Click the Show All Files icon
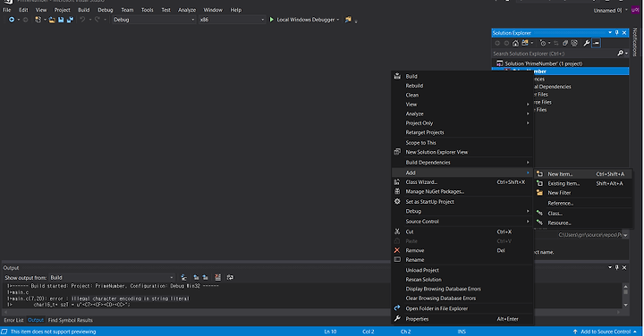Image resolution: width=644 pixels, height=336 pixels. tap(574, 43)
